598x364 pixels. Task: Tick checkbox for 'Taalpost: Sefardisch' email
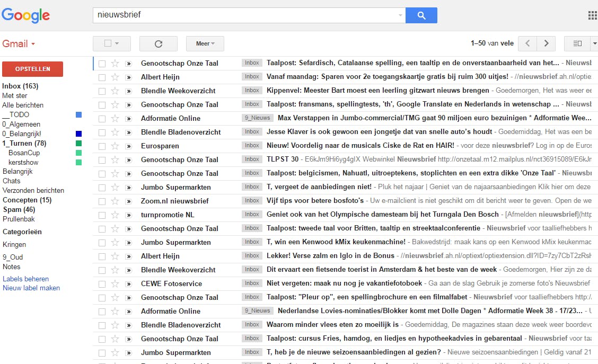[102, 64]
